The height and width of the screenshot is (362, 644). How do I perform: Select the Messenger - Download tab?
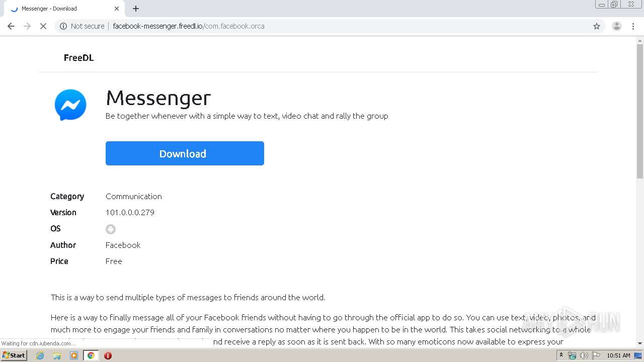click(x=64, y=9)
